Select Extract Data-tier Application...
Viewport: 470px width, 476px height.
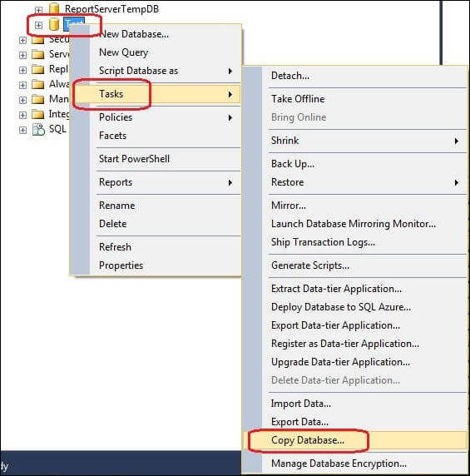(x=354, y=289)
